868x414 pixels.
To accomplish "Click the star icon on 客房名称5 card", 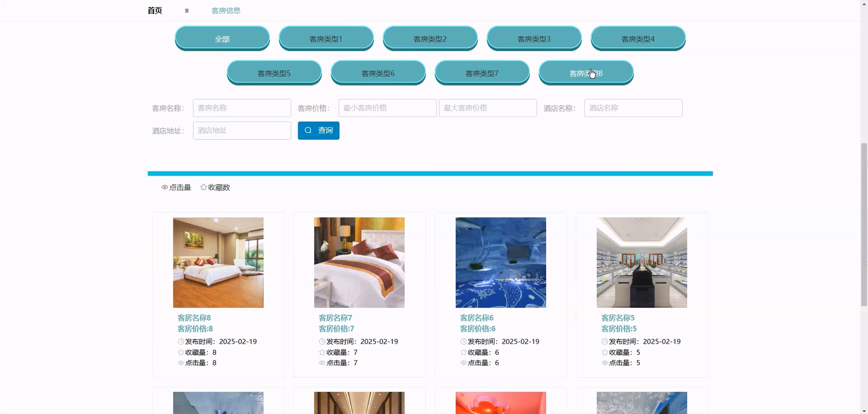I will (604, 352).
